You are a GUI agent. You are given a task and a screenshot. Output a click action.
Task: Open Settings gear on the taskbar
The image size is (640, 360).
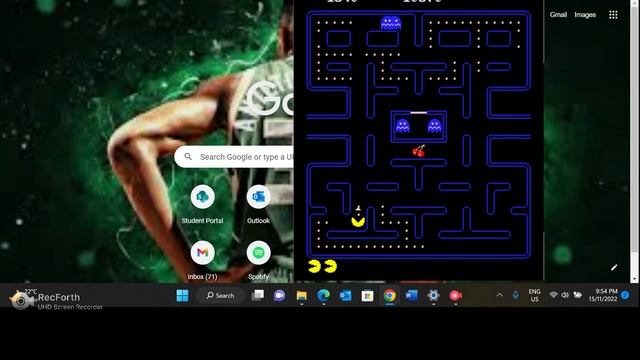(x=433, y=295)
